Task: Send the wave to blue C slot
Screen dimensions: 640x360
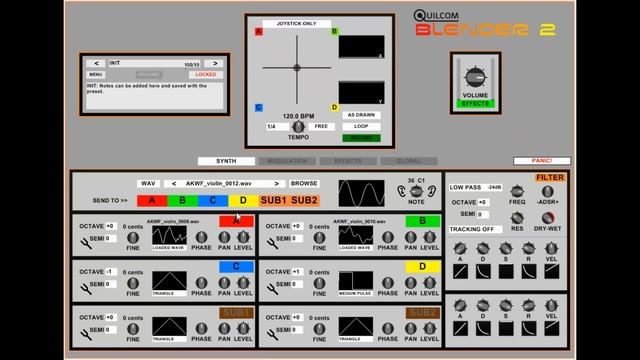Action: click(213, 200)
